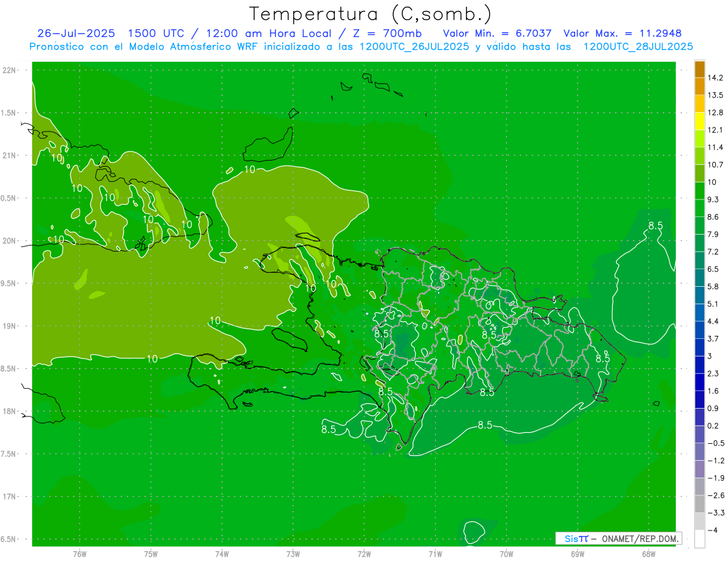
Task: Click the "75W" longitude label
Action: [x=150, y=554]
